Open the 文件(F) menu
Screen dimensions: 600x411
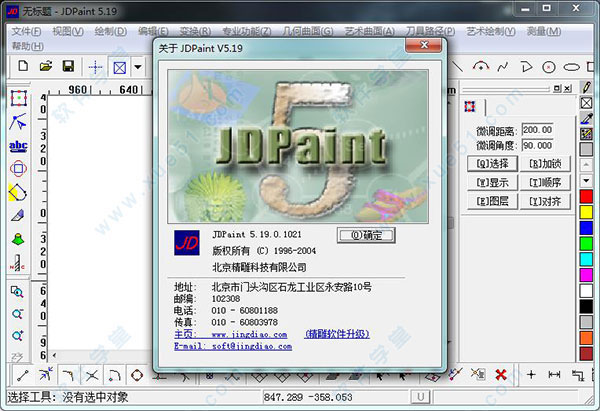(x=26, y=31)
